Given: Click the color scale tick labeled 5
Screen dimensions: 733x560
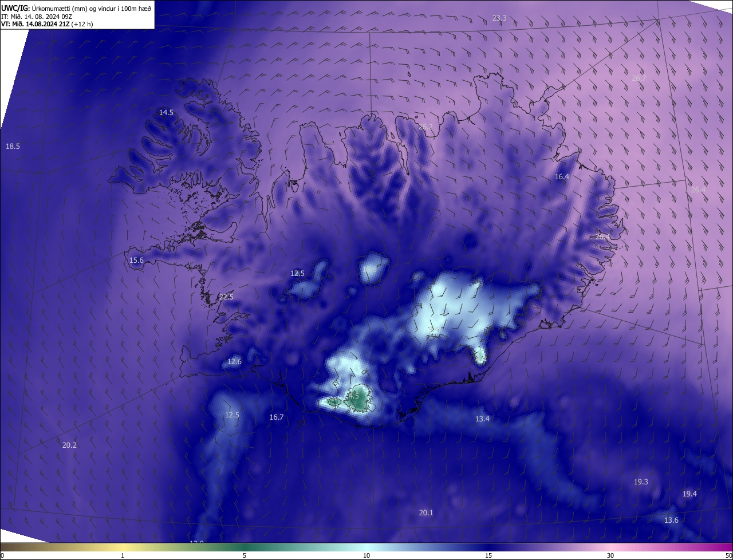Looking at the screenshot, I should pos(245,556).
